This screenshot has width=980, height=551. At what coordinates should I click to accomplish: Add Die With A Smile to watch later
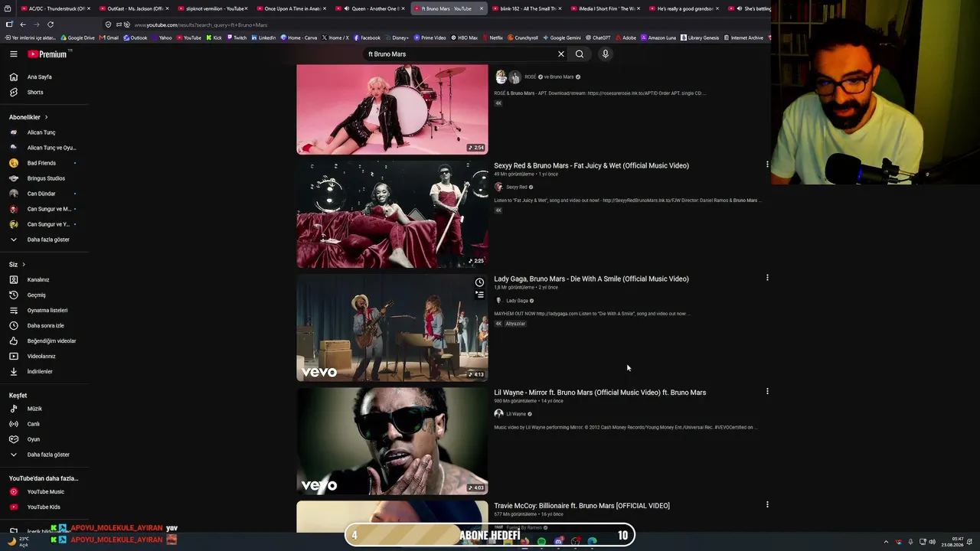tap(479, 282)
